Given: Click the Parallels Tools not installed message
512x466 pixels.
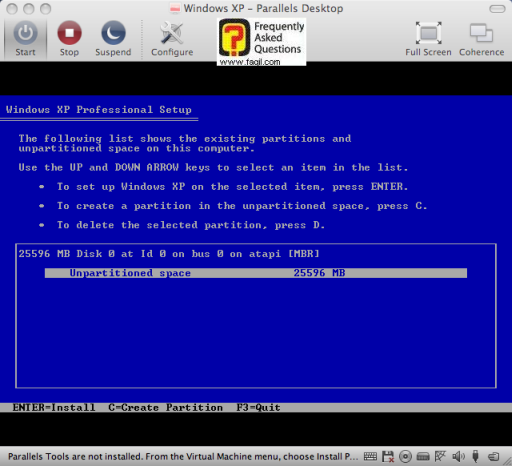Looking at the screenshot, I should [183, 456].
